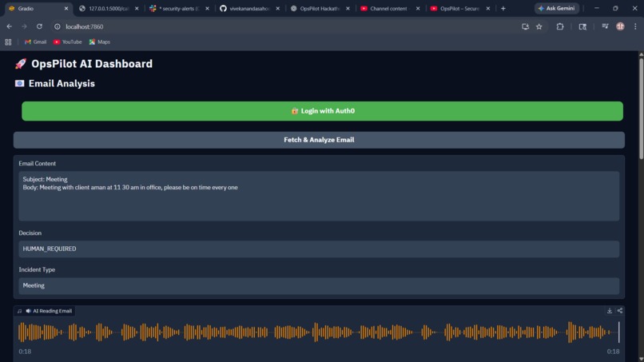The width and height of the screenshot is (644, 362).
Task: Open site information icon in address bar
Action: 58,26
